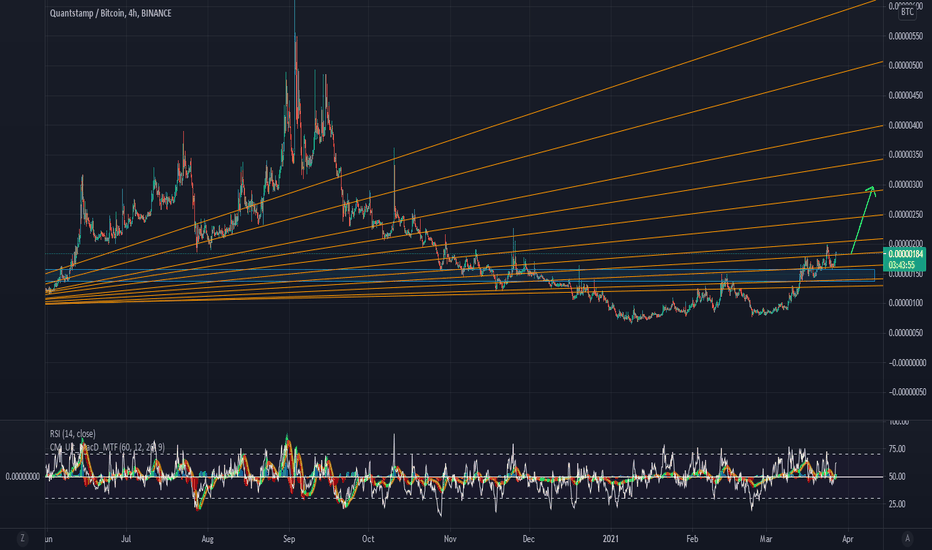
Task: Select the CM_Ult_MacD_MTF indicator label
Action: 107,447
